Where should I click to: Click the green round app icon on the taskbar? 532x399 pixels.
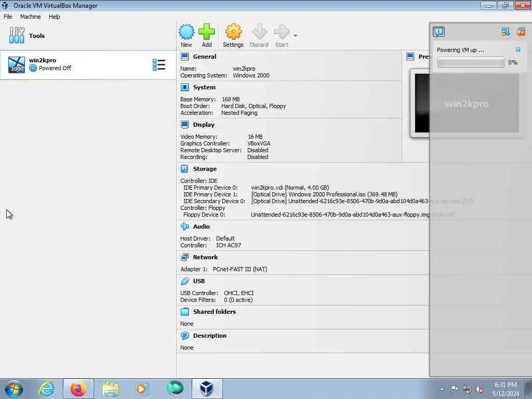pos(175,389)
